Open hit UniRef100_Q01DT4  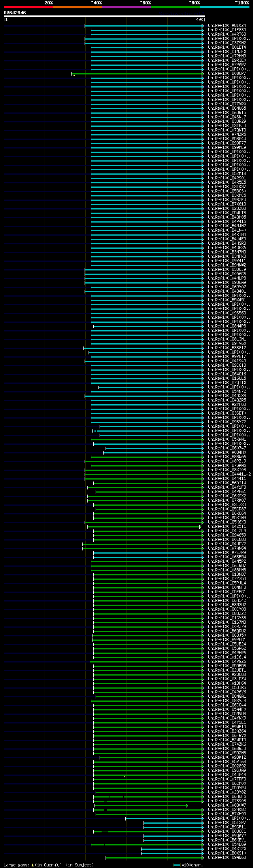[x=227, y=48]
